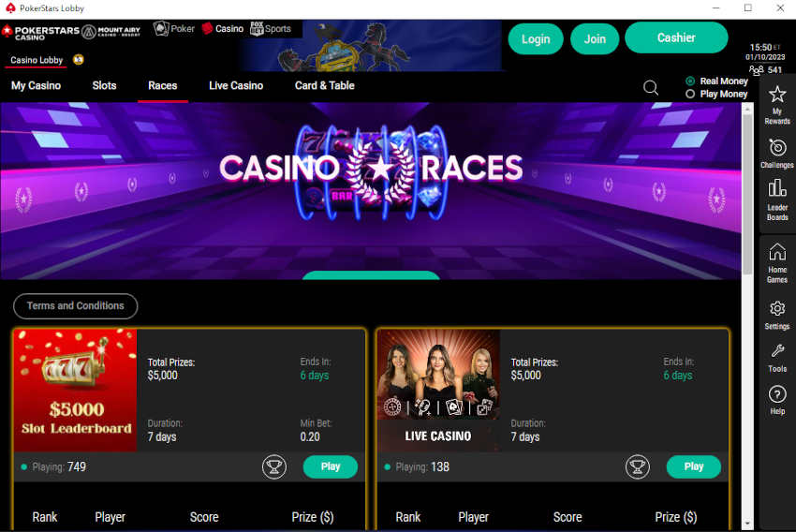Switch to the Live Casino tab

click(236, 86)
